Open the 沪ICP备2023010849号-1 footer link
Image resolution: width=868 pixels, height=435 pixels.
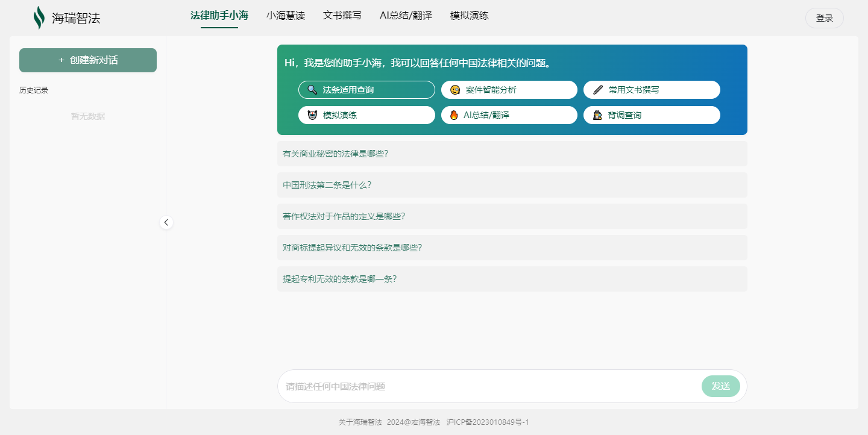pos(488,422)
